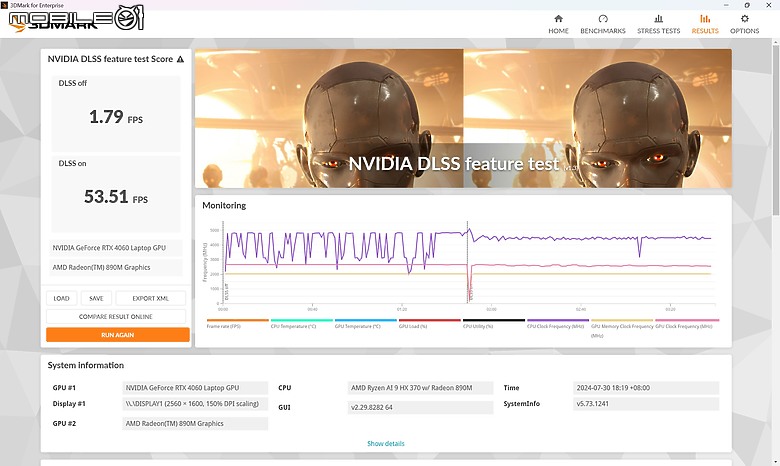Click the System information heading
The image size is (780, 466).
86,365
